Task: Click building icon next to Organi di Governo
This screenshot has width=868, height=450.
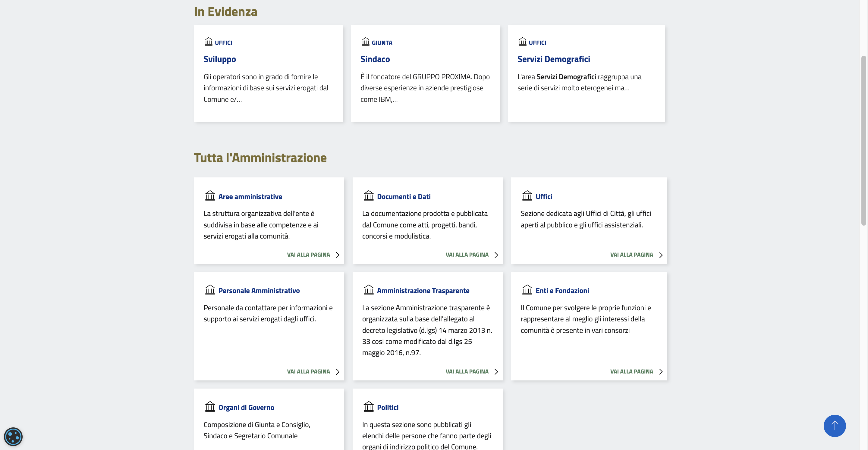Action: click(x=210, y=407)
